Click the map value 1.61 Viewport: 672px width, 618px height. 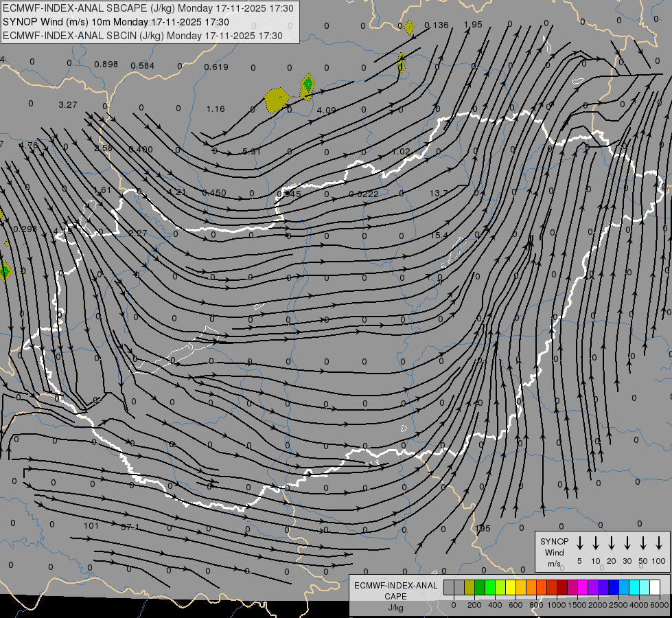[102, 190]
